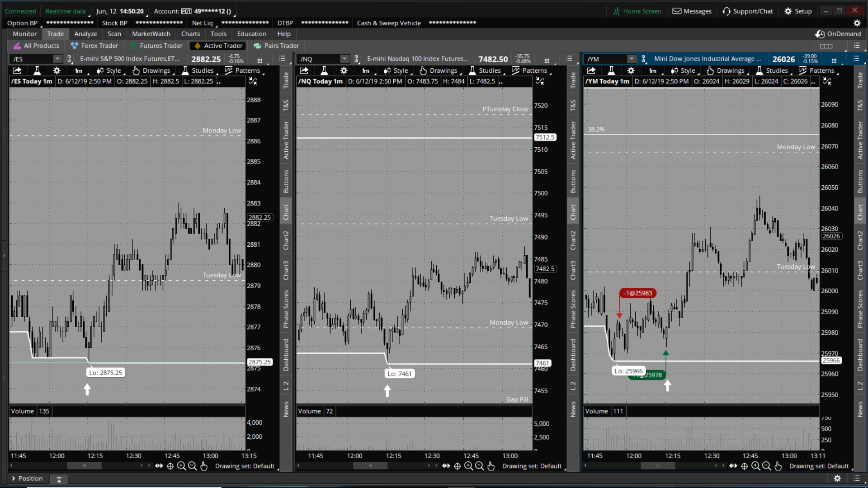The image size is (868, 488).
Task: Click the flask icon in /YM chart toolbar
Action: tap(611, 70)
